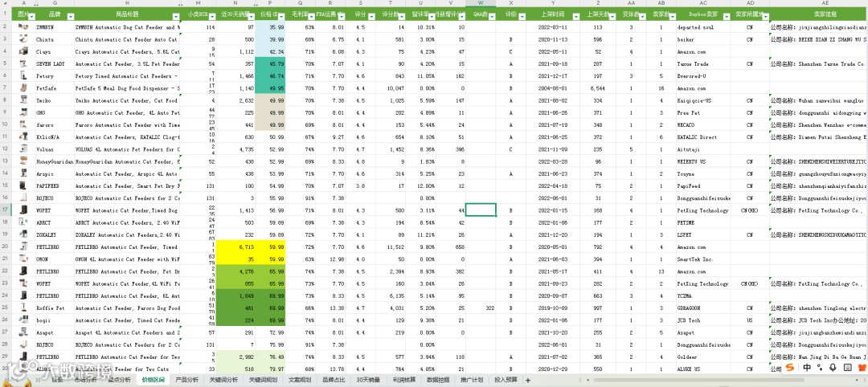Viewport: 868px width, 387px height.
Task: Open the 变体数 column filter dropdown
Action: click(x=641, y=17)
